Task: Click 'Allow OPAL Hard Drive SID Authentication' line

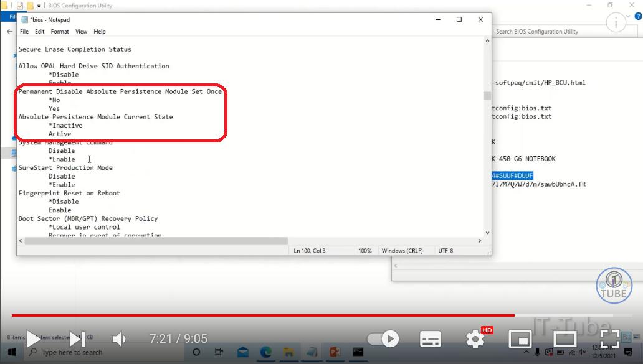Action: pyautogui.click(x=93, y=66)
